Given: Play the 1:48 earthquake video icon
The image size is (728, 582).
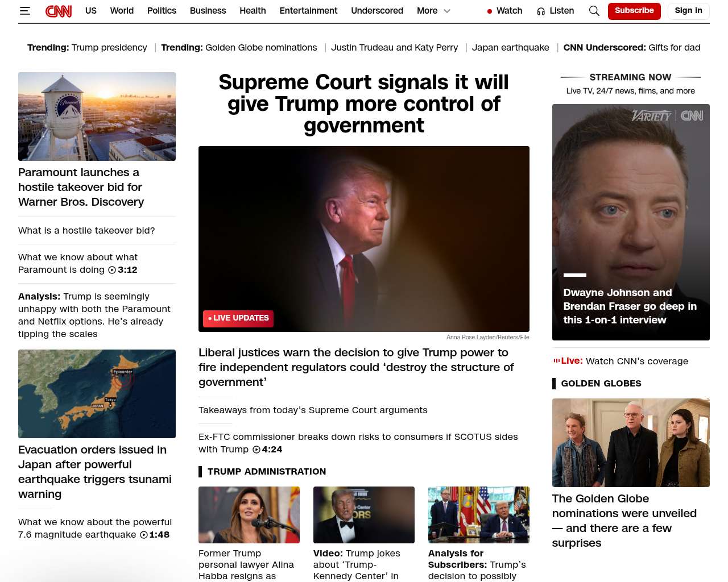Looking at the screenshot, I should coord(144,535).
